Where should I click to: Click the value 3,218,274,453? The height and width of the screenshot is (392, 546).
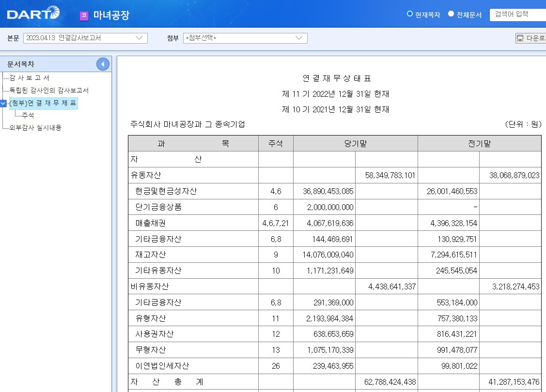pyautogui.click(x=515, y=286)
